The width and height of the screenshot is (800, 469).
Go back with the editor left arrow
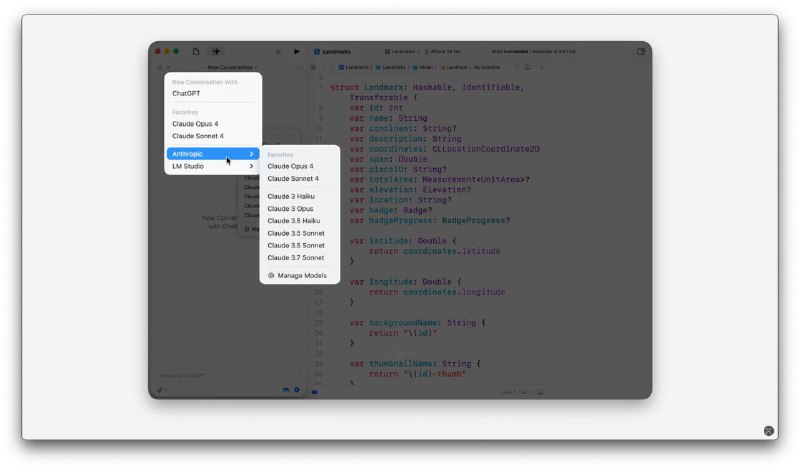(x=323, y=67)
